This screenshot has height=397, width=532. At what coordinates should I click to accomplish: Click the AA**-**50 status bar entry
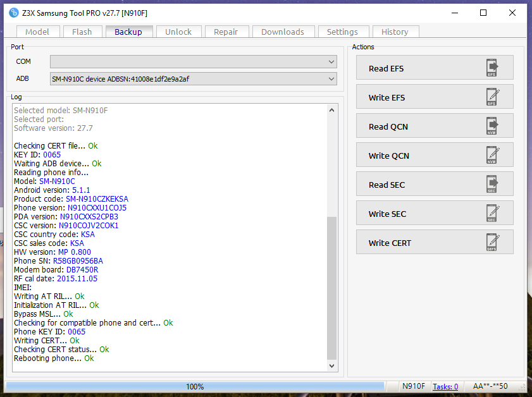pos(490,386)
